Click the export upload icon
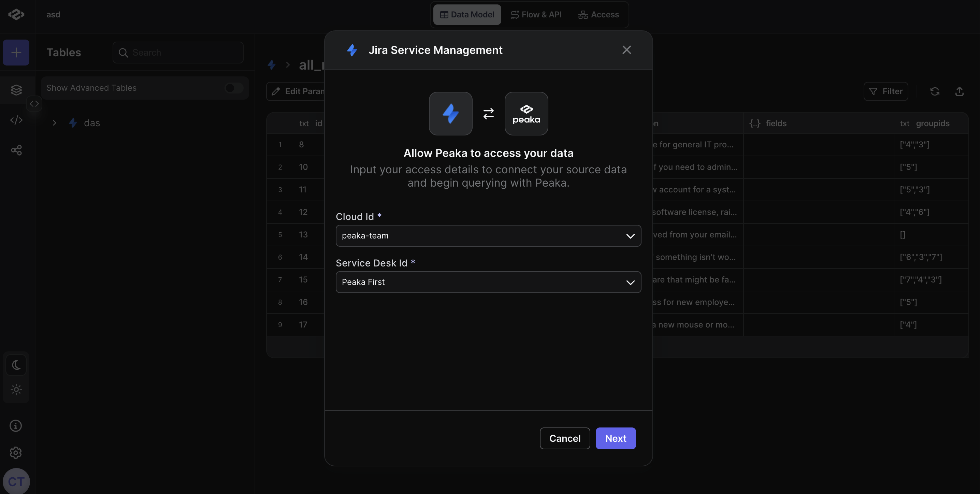 click(x=960, y=91)
